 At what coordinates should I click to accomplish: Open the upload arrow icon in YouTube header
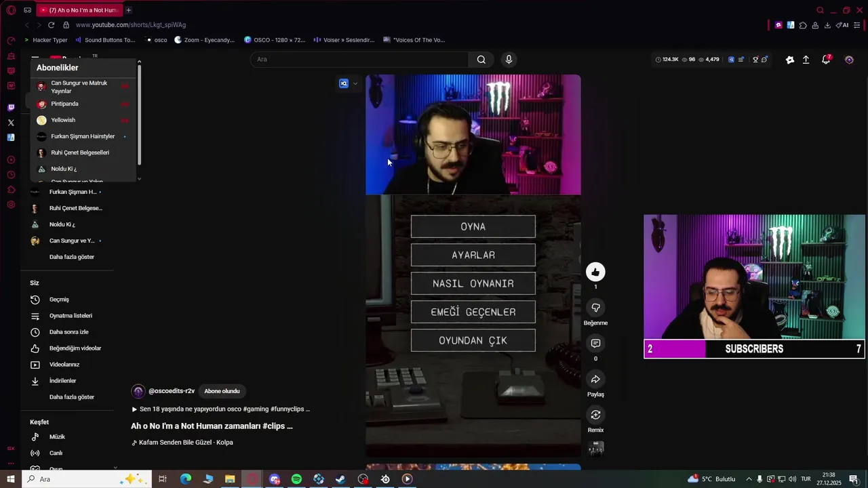coord(806,60)
